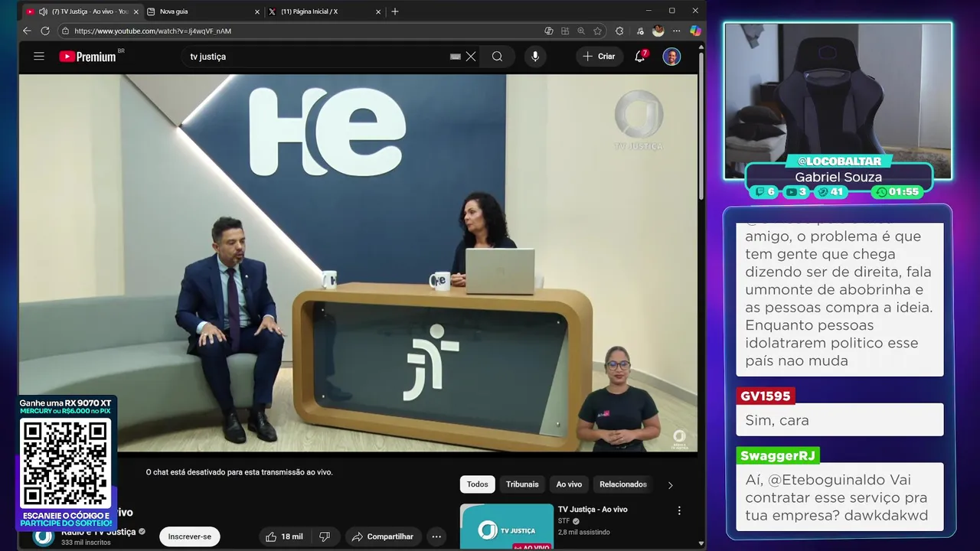Select the Tribunais filter chip
980x551 pixels.
click(522, 484)
